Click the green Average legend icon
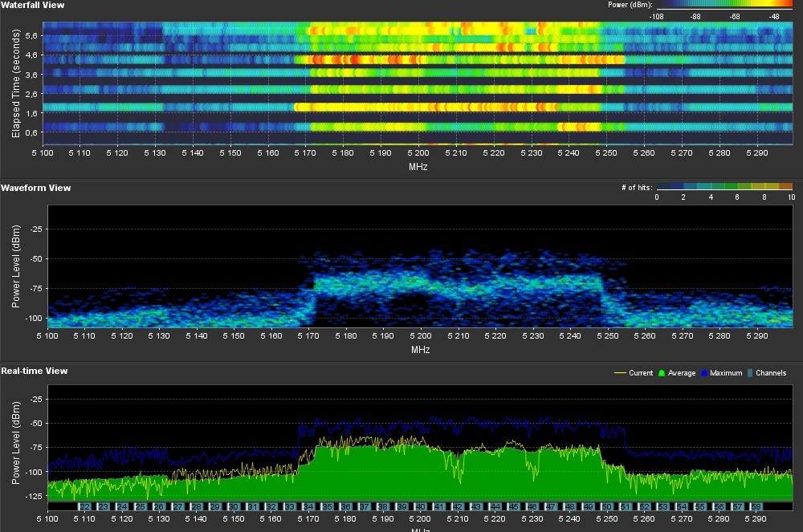This screenshot has height=532, width=803. [662, 372]
